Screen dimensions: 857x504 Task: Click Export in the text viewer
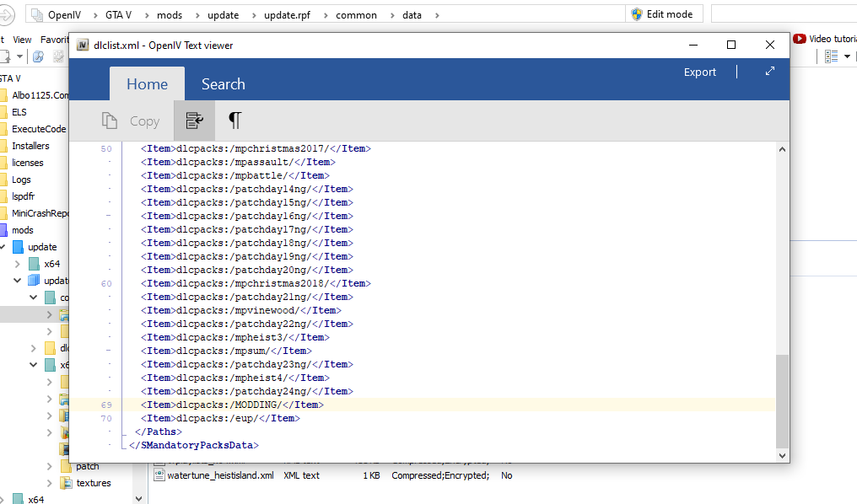(699, 72)
